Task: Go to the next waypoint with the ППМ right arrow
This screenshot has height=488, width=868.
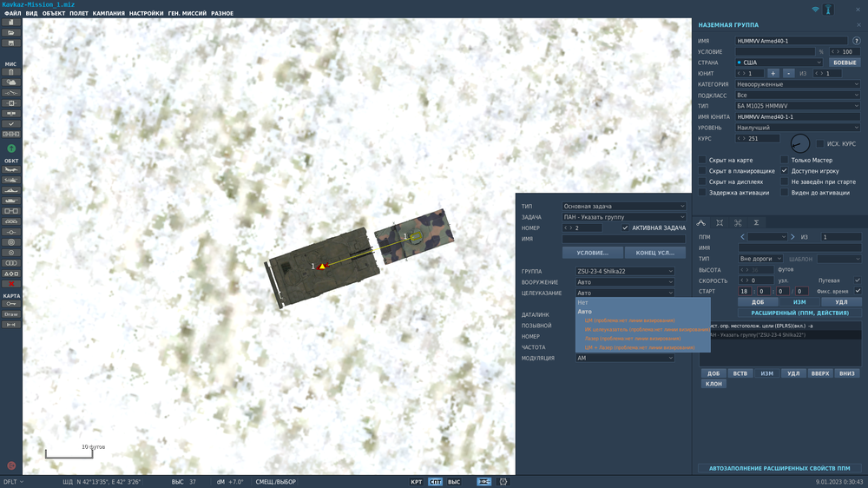Action: [x=792, y=237]
